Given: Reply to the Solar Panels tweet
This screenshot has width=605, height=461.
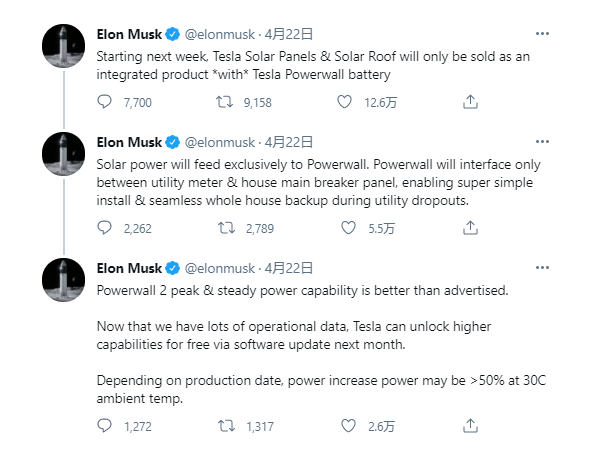Looking at the screenshot, I should pos(106,101).
